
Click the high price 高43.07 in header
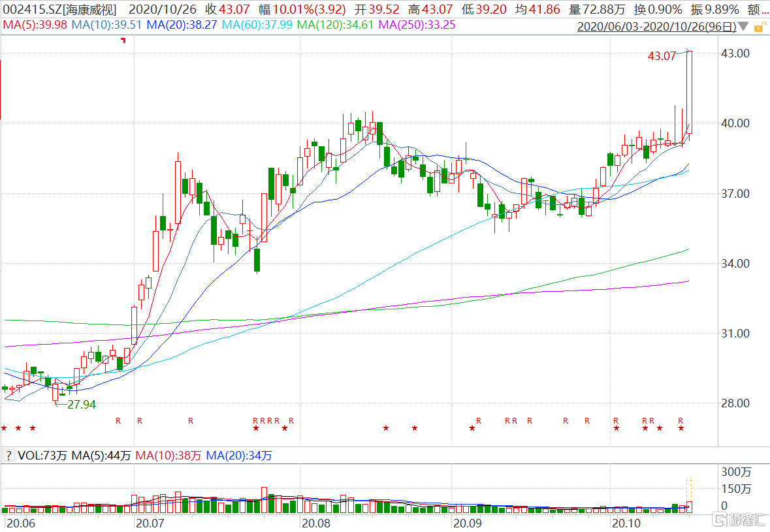(430, 9)
